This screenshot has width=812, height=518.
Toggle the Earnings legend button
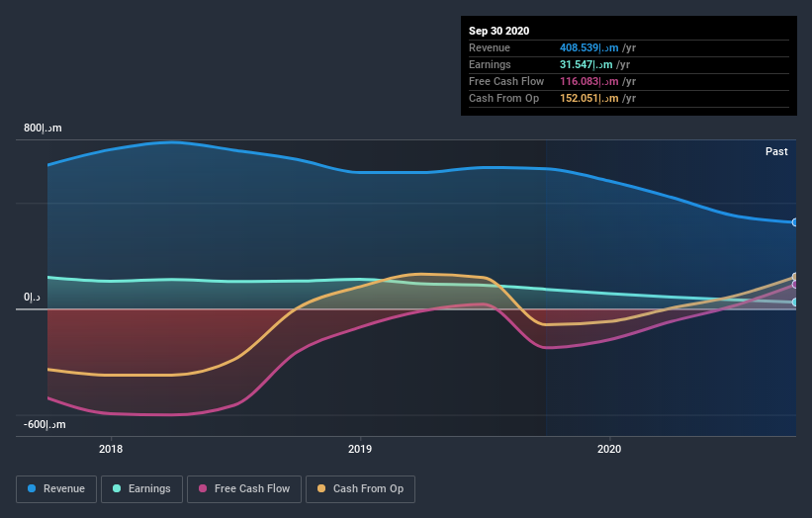pos(141,489)
